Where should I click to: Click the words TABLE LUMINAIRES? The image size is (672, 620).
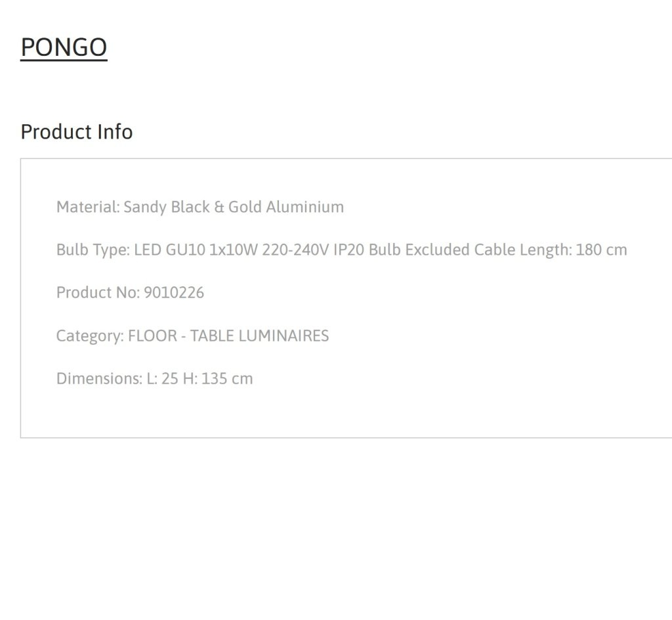pos(260,336)
